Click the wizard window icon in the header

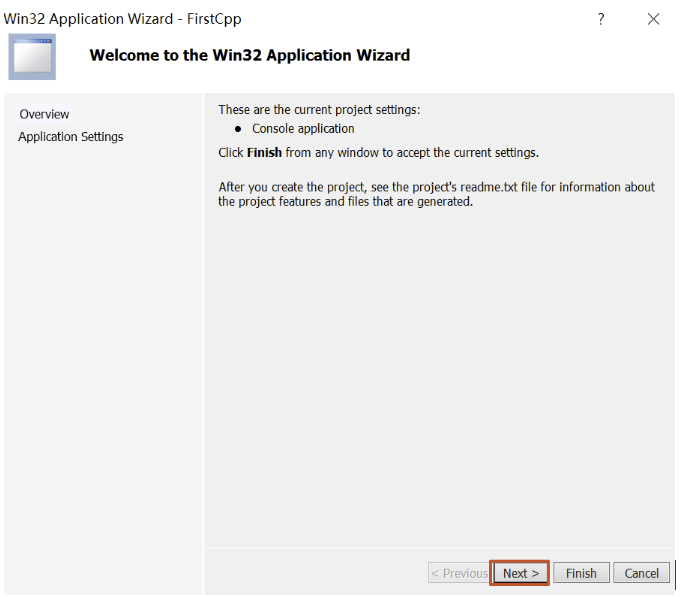(x=32, y=57)
